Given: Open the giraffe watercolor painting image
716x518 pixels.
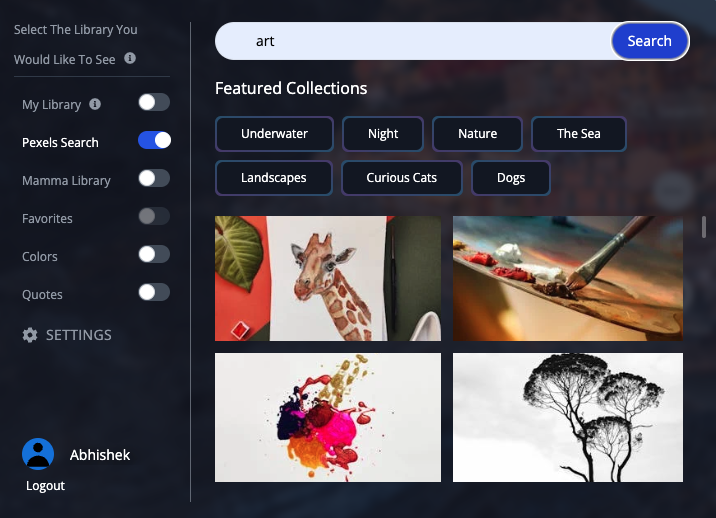Looking at the screenshot, I should (328, 278).
